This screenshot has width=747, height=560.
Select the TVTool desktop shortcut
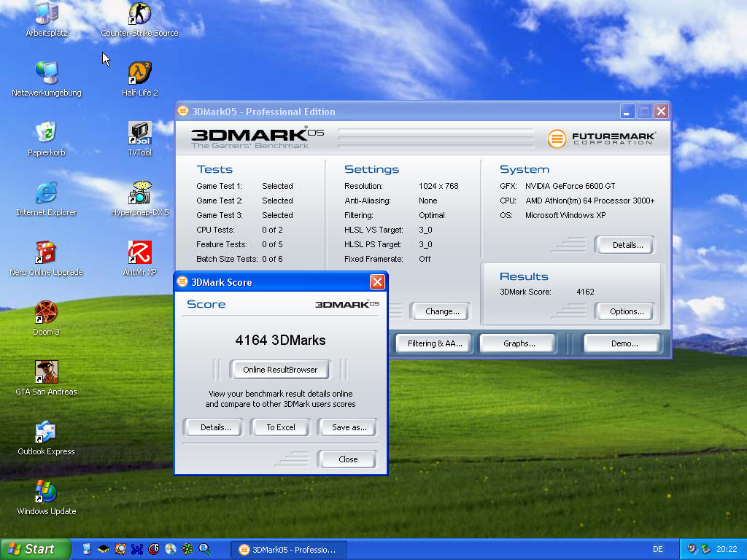click(139, 139)
